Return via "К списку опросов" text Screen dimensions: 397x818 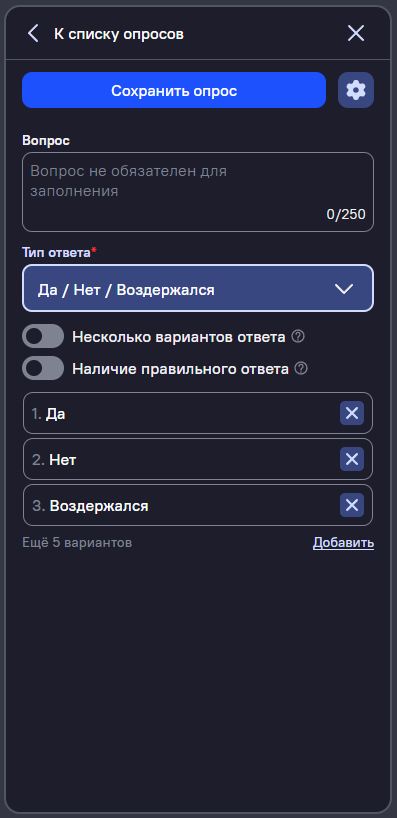coord(119,34)
